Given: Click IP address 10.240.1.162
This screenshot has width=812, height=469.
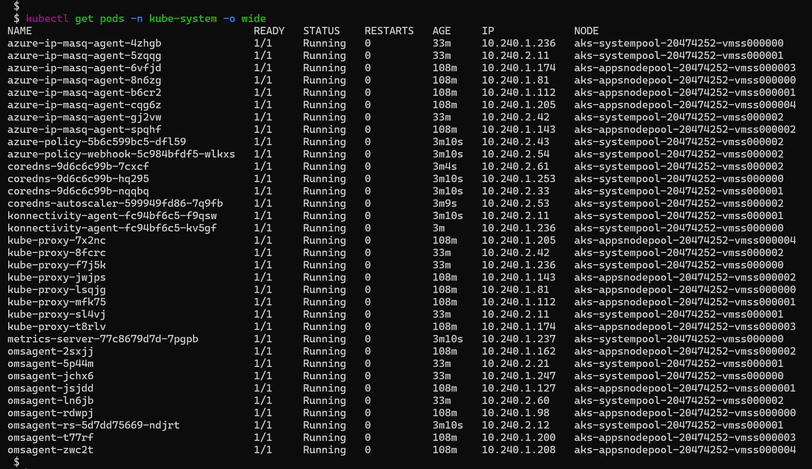Looking at the screenshot, I should pos(518,351).
